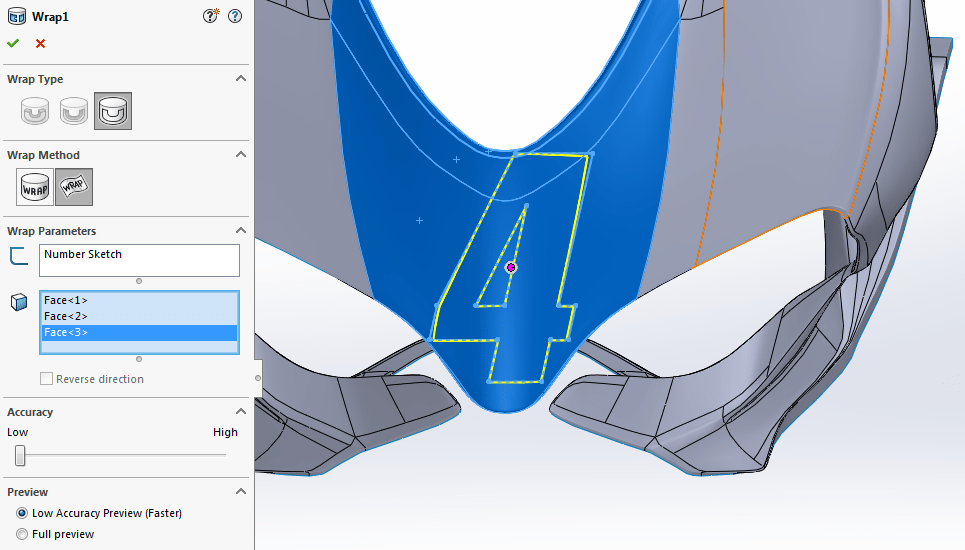Select the Scribe wrap type
The height and width of the screenshot is (550, 965).
click(113, 111)
